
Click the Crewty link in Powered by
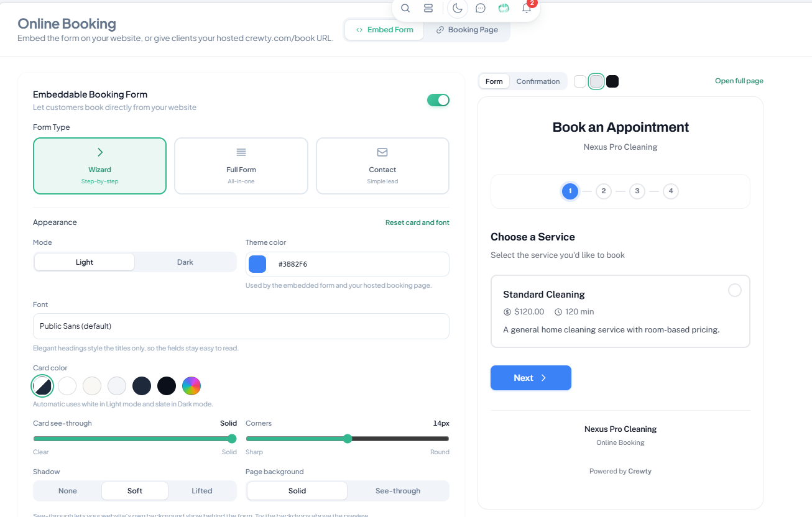640,471
